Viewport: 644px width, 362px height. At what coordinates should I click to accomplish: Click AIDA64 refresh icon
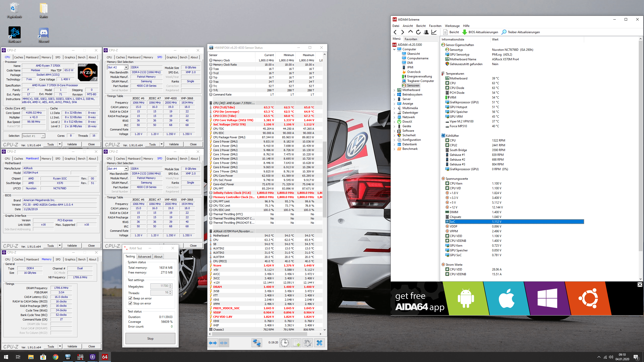(x=418, y=32)
